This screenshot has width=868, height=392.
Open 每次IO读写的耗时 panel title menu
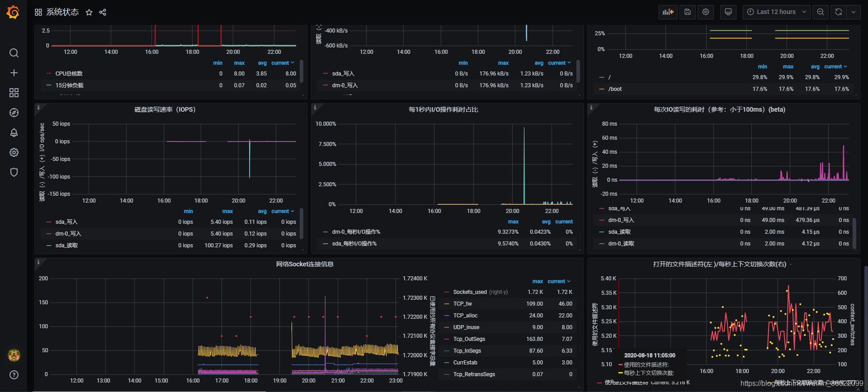click(719, 109)
